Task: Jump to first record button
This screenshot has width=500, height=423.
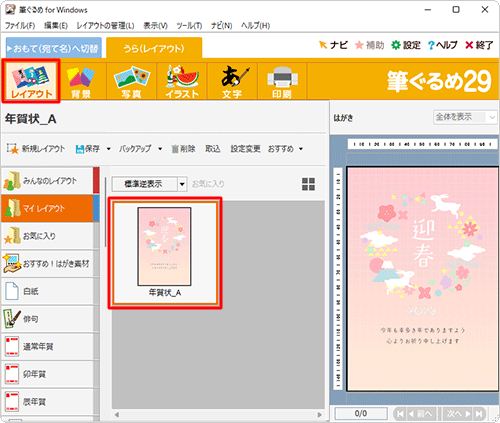Action: click(x=400, y=414)
